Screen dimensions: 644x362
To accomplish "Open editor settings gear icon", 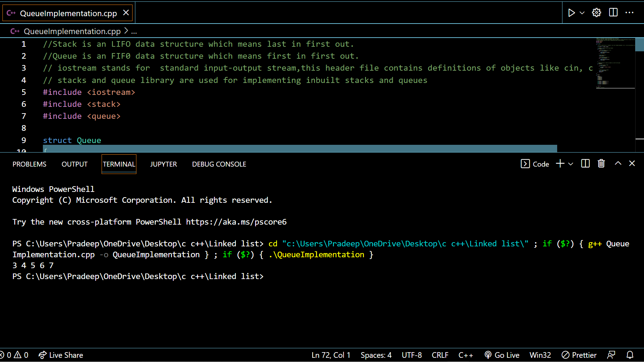I will pyautogui.click(x=597, y=13).
